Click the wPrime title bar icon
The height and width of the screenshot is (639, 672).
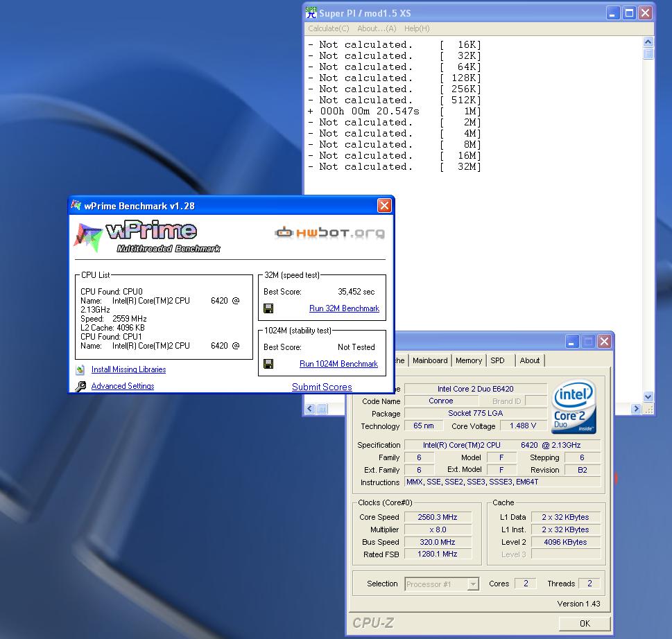76,206
